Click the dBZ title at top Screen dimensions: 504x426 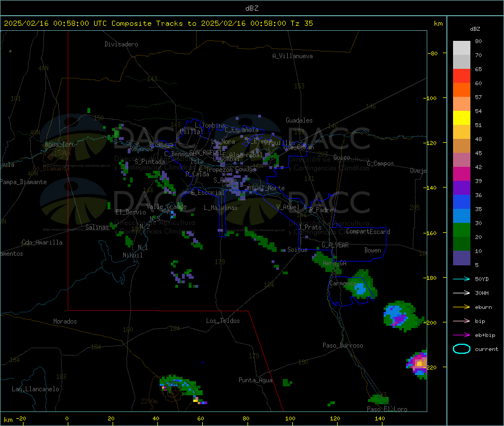(x=251, y=8)
